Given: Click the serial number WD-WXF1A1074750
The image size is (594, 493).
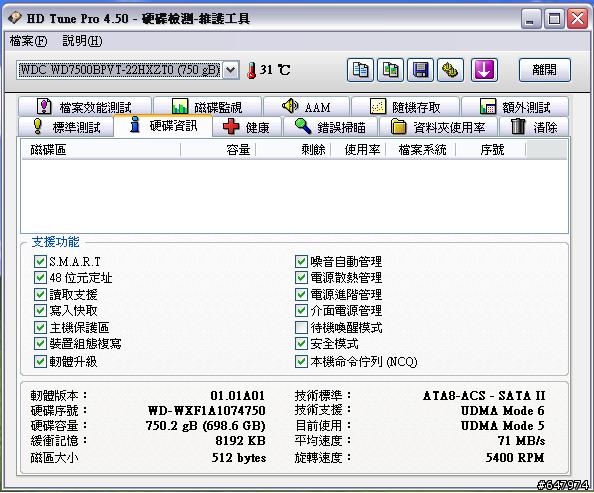Looking at the screenshot, I should coord(206,410).
